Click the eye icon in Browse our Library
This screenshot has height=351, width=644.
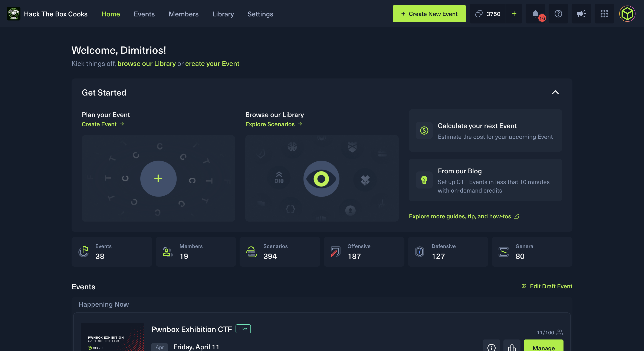[321, 178]
